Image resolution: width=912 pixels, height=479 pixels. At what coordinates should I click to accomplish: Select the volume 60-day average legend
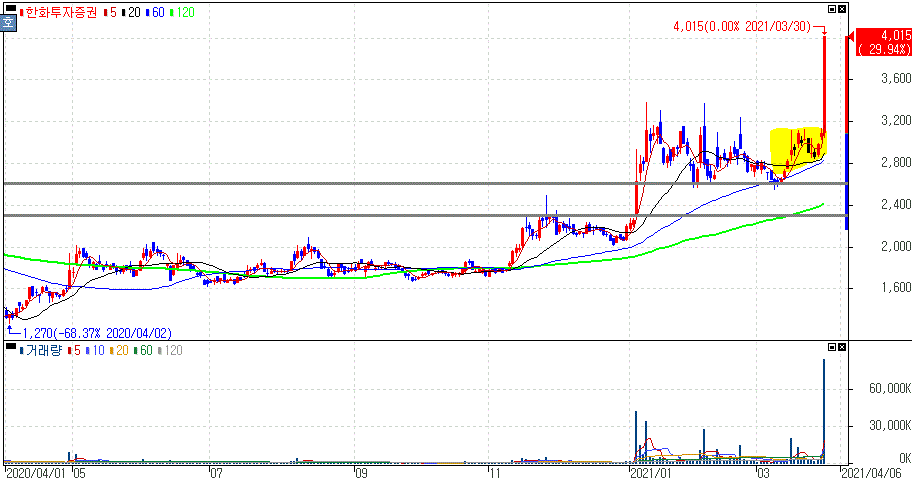click(143, 351)
